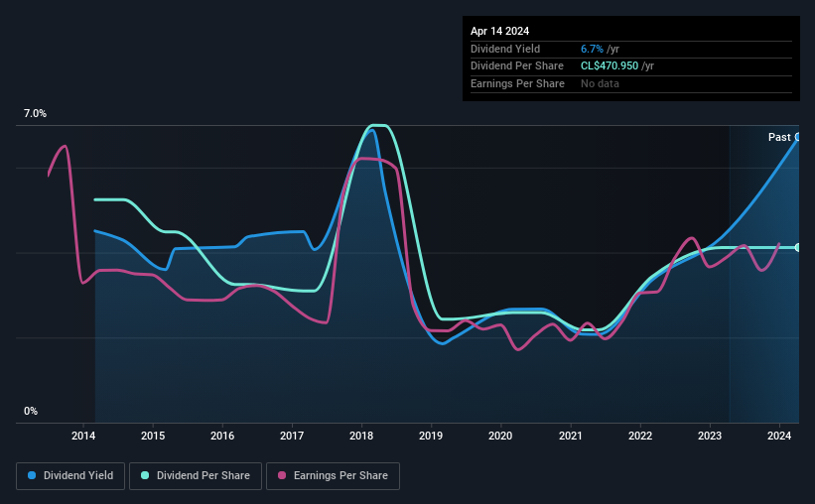Click the Past label on the chart
This screenshot has height=504, width=815.
[x=779, y=137]
